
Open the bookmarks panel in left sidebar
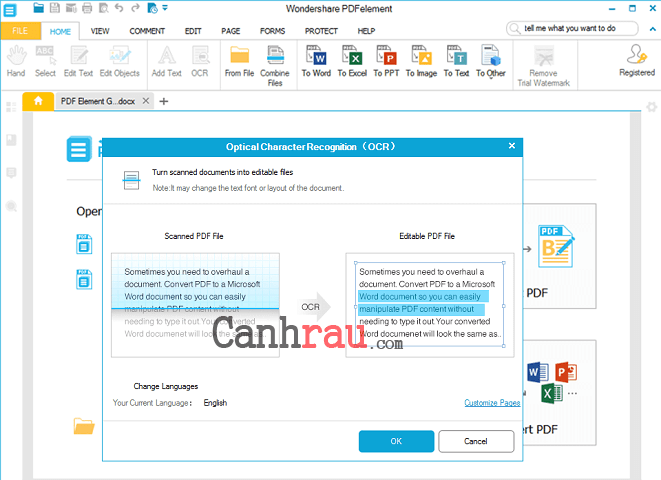coord(11,140)
